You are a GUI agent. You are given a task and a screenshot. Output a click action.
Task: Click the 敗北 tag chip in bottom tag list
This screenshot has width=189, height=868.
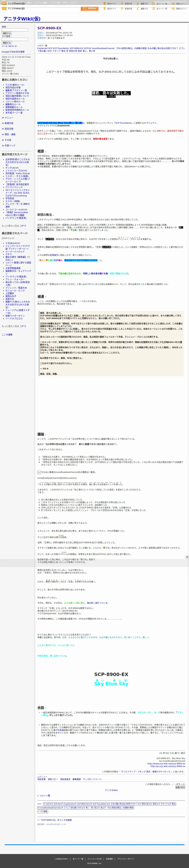[x=172, y=804]
